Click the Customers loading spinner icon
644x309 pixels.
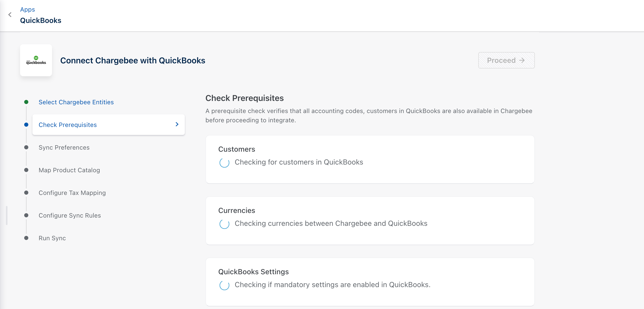pyautogui.click(x=224, y=163)
